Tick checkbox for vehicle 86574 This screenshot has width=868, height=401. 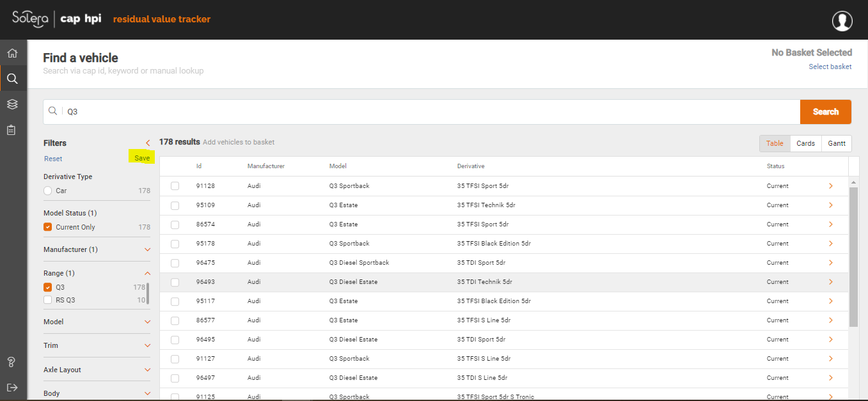175,224
